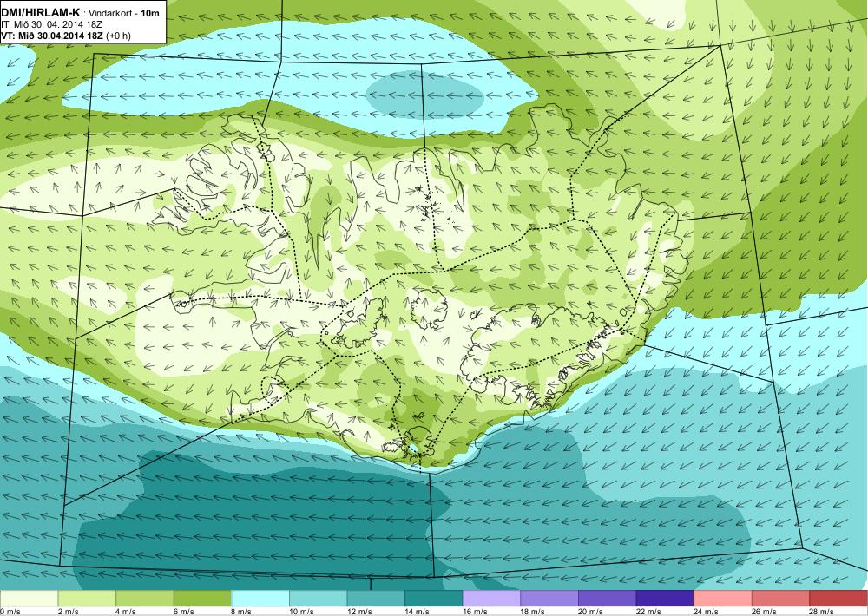The height and width of the screenshot is (616, 868).
Task: Click the "8 m/s" legend label
Action: (241, 612)
